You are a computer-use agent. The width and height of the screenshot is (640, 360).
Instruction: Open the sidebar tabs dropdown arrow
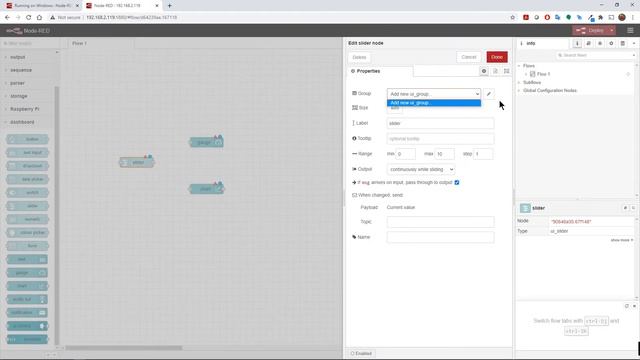634,43
